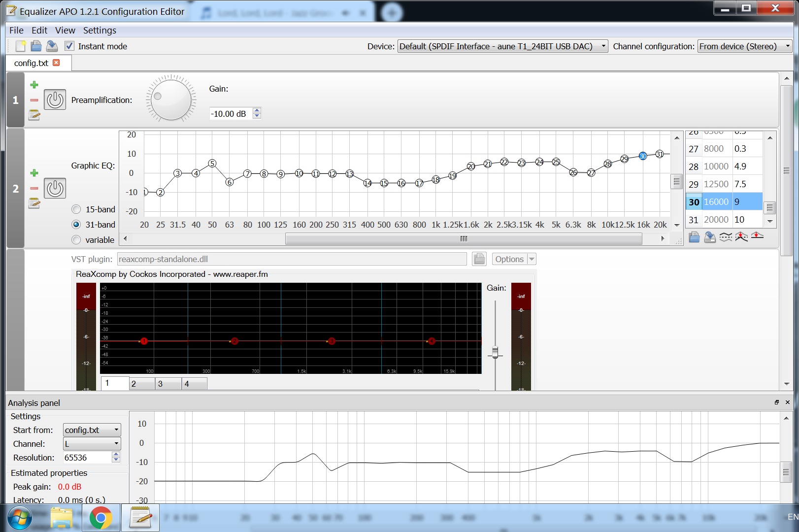Open File Explorer from the taskbar
Screen dimensions: 799x532
tap(62, 518)
